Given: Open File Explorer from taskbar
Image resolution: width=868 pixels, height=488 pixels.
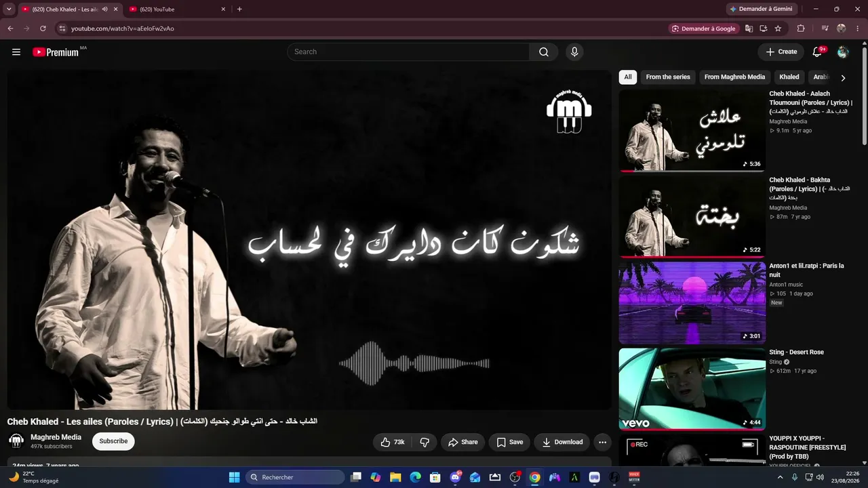Looking at the screenshot, I should coord(395,477).
